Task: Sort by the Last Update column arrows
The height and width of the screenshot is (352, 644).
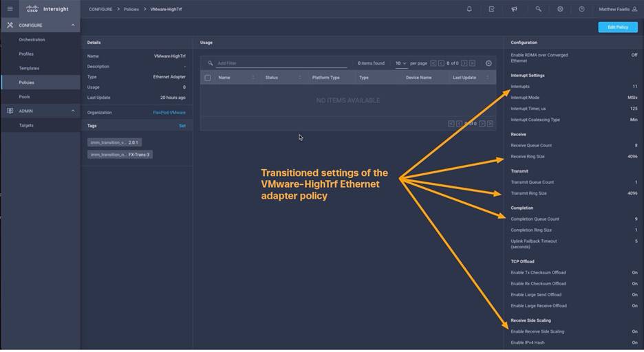Action: click(x=488, y=78)
